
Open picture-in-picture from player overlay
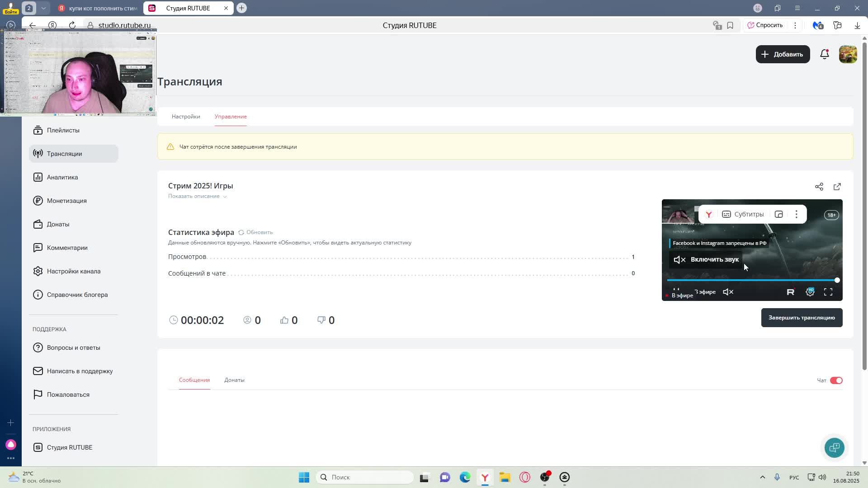tap(778, 215)
